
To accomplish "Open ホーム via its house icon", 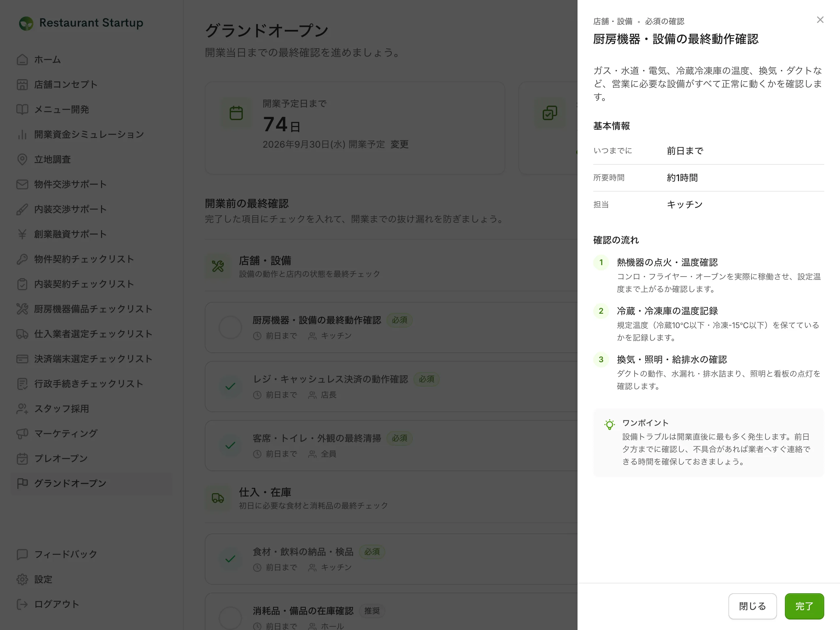I will tap(22, 60).
